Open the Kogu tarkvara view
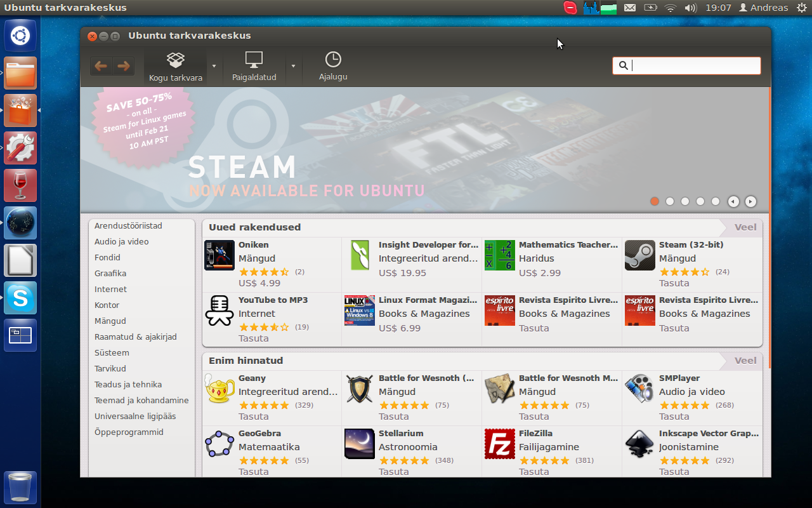812x508 pixels. point(176,67)
